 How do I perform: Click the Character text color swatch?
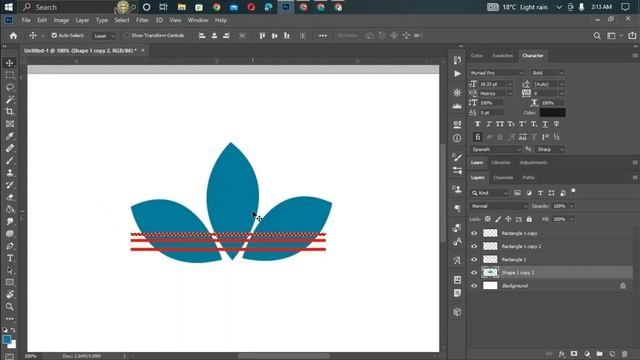pyautogui.click(x=552, y=112)
